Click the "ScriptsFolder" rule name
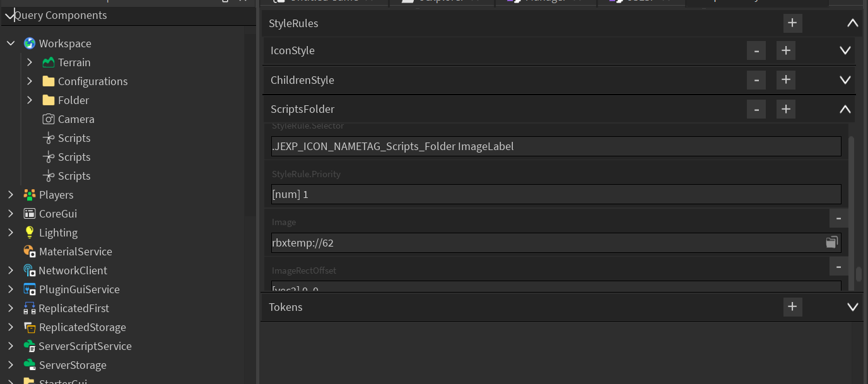The image size is (868, 384). [x=302, y=109]
